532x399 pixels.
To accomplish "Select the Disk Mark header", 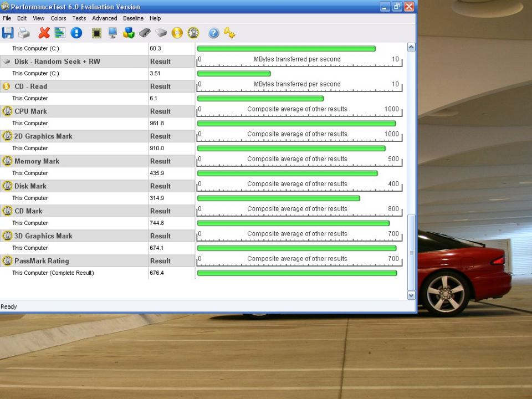I will pyautogui.click(x=98, y=186).
